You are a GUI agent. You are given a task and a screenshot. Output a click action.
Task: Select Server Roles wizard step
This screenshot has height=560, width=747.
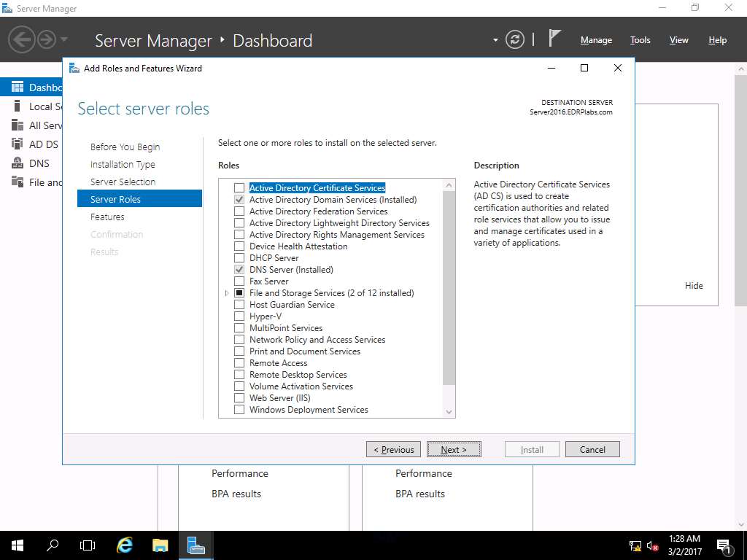coord(139,199)
